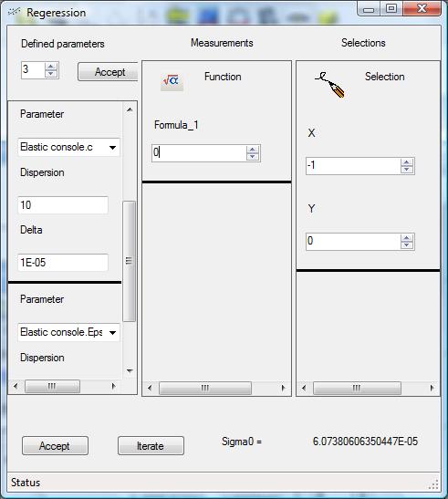Viewport: 448px width, 499px height.
Task: Click Accept next to Defined parameters
Action: tap(108, 72)
